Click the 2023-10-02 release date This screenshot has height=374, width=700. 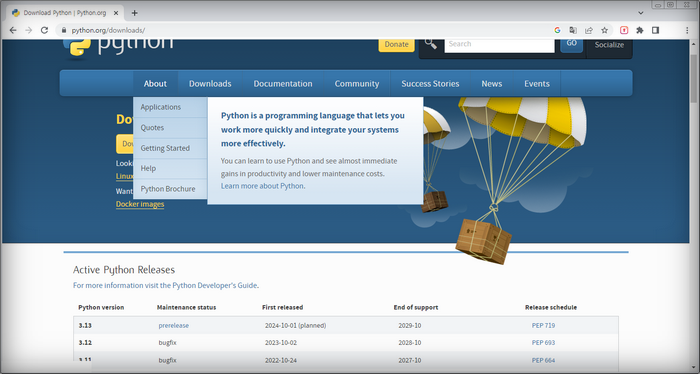click(x=280, y=343)
